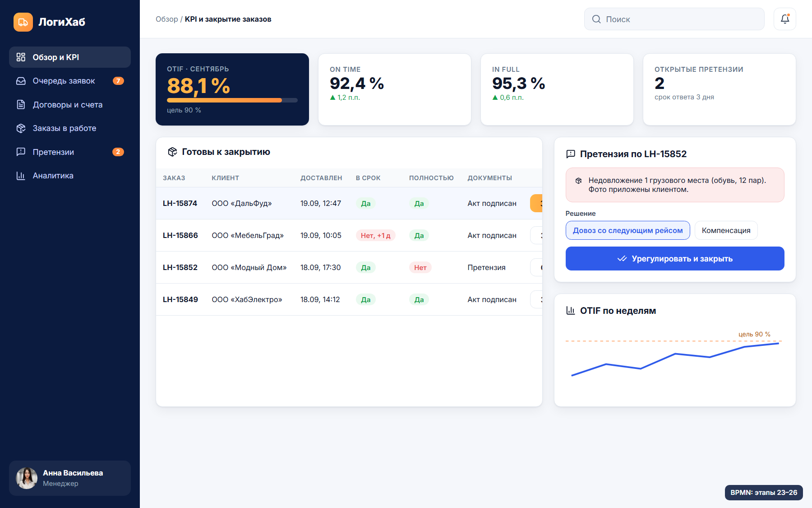812x508 pixels.
Task: Click ООО «ХабЭлектро» client cell
Action: coord(247,299)
